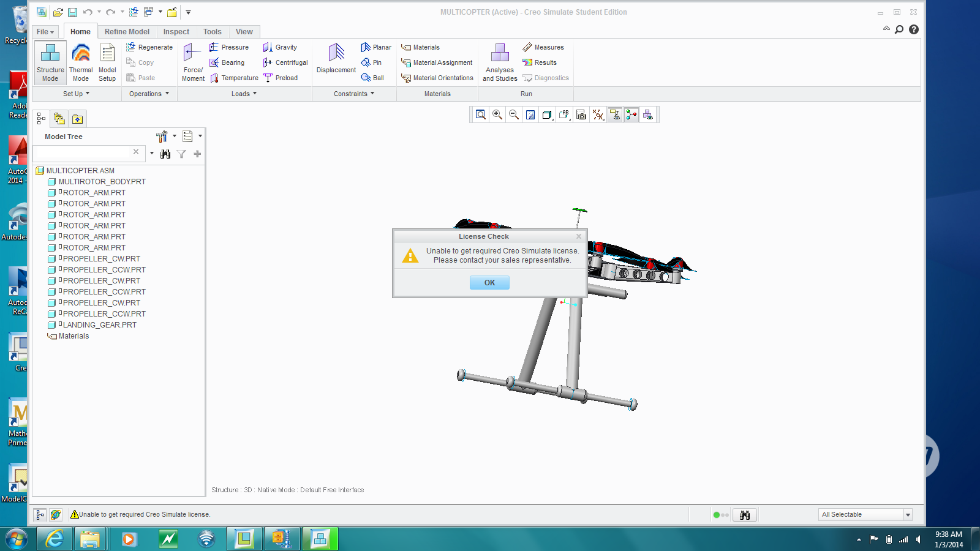The width and height of the screenshot is (980, 551).
Task: Switch to the Tools tab
Action: tap(213, 32)
